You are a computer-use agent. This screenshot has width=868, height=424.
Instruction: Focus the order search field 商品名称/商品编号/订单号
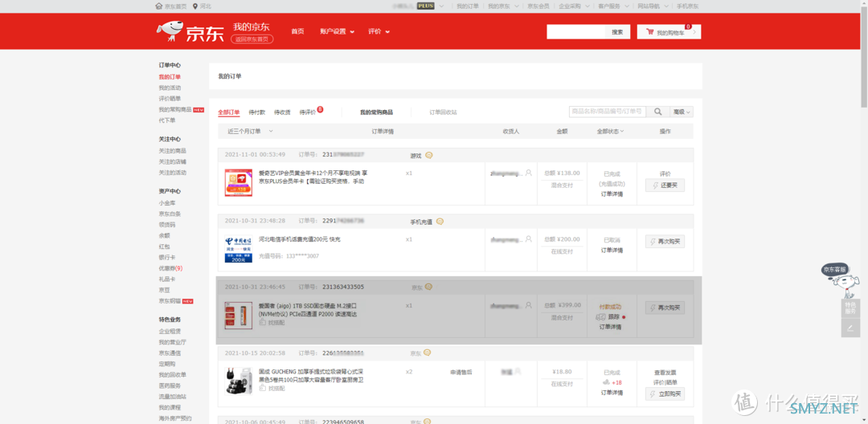(608, 112)
